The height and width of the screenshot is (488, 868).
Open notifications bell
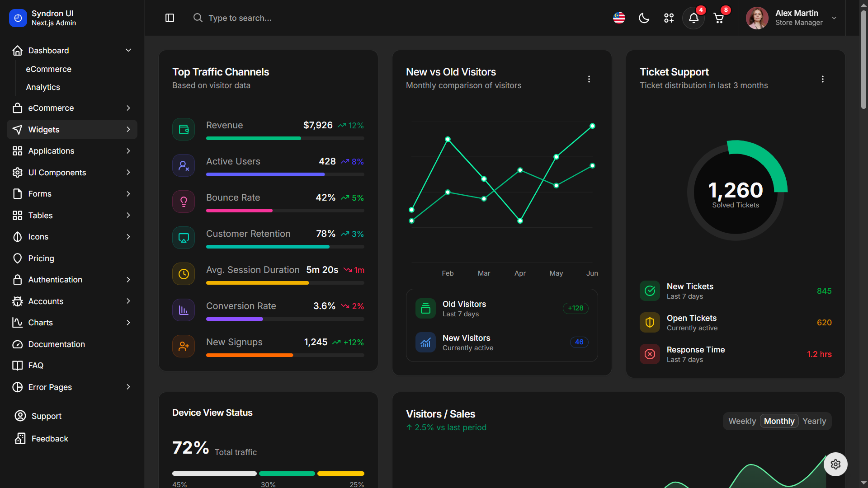click(693, 18)
